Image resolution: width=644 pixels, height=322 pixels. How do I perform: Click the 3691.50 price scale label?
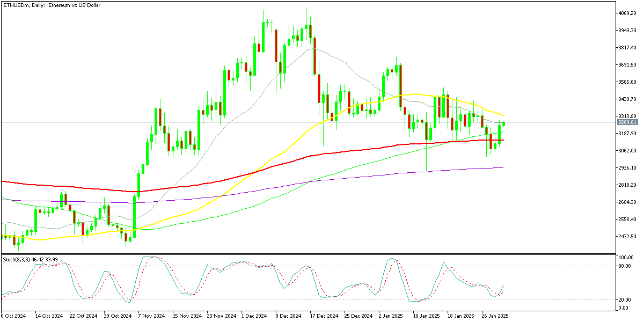(x=627, y=64)
